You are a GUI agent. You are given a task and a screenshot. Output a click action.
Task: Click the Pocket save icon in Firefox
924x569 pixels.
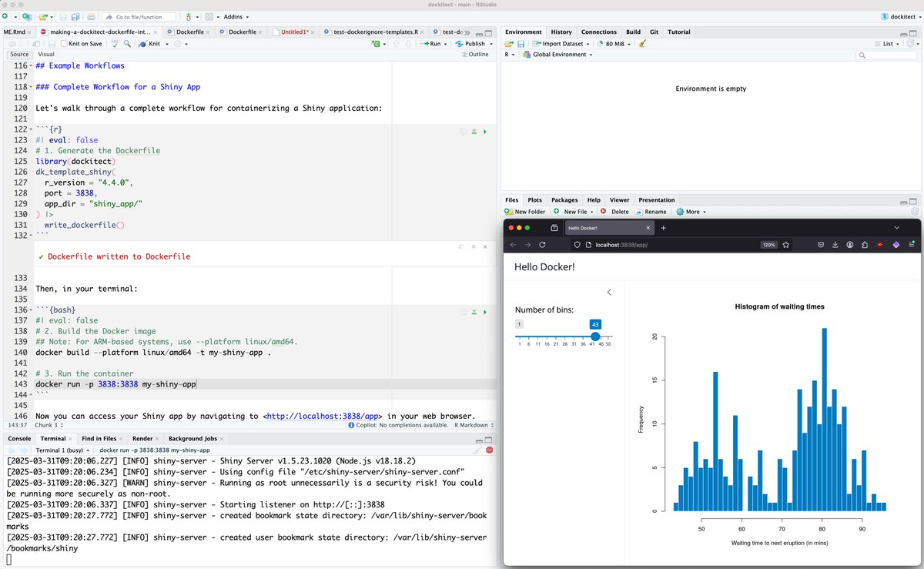coord(821,244)
